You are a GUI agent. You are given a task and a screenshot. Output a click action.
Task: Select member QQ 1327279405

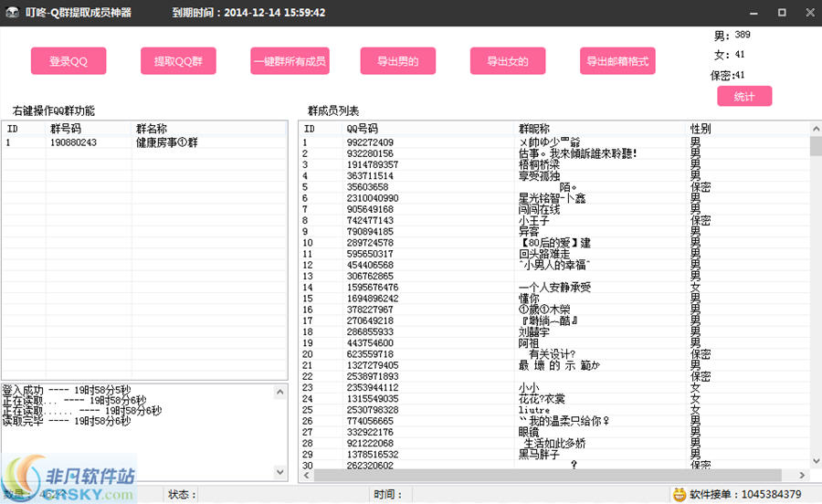(373, 365)
